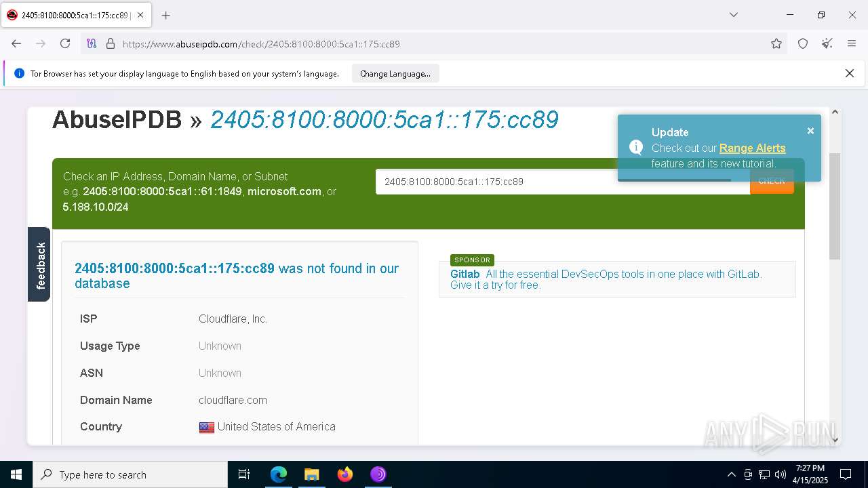Reload the current page

[65, 43]
